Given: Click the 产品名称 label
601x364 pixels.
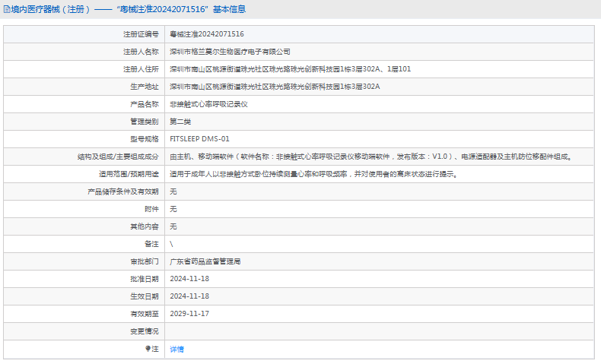Looking at the screenshot, I should (144, 104).
